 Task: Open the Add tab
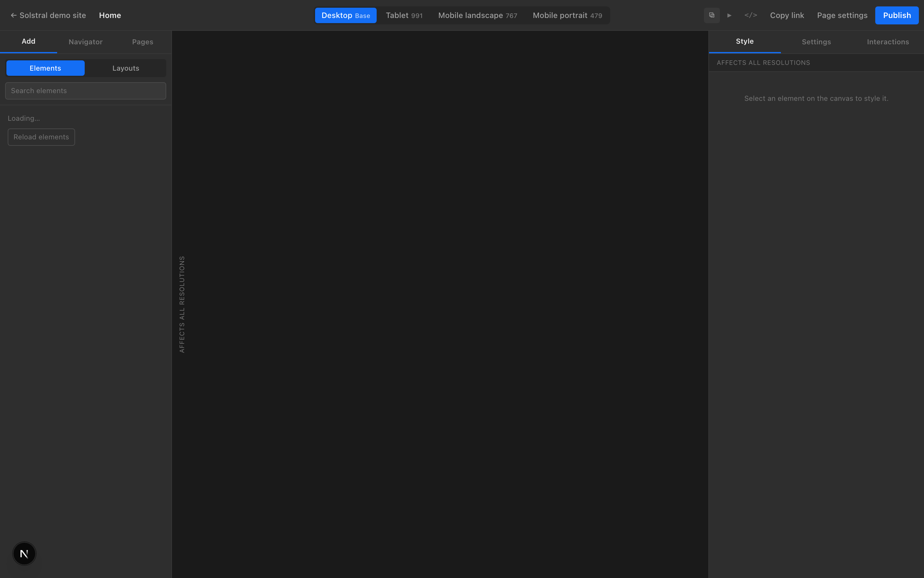(29, 42)
